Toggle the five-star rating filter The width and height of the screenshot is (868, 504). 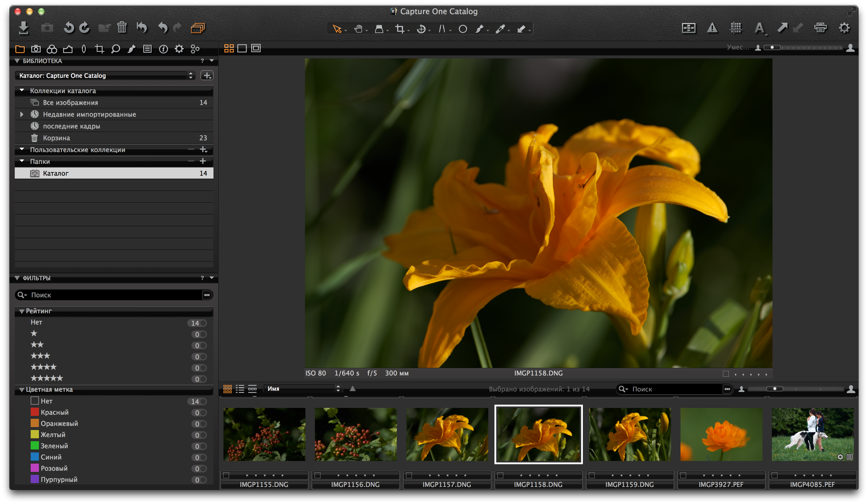pos(47,378)
